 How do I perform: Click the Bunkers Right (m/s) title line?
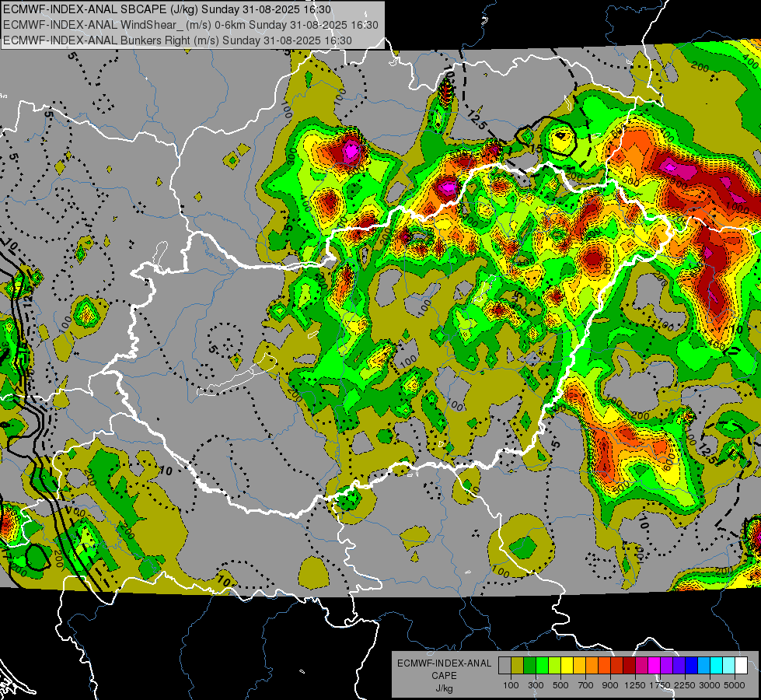point(178,40)
